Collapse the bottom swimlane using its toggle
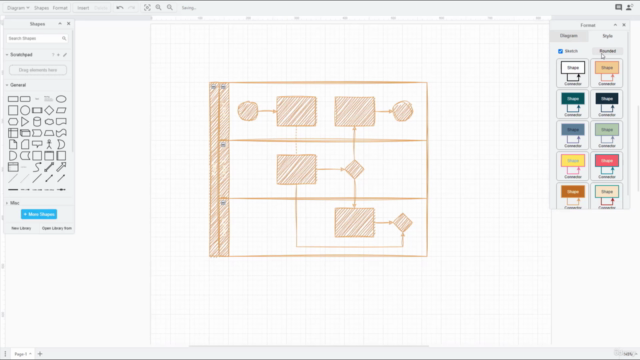The image size is (640, 360). pos(223,202)
